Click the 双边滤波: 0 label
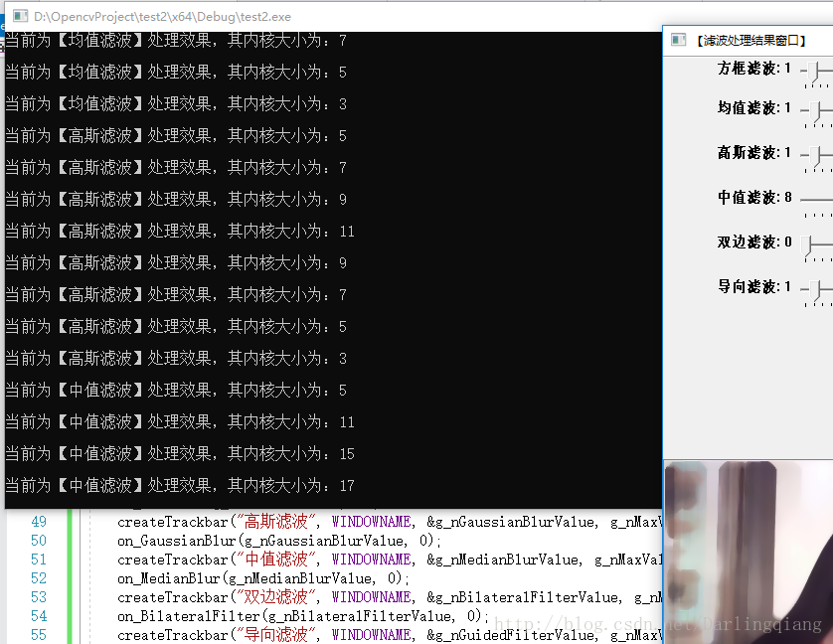Viewport: 833px width, 644px height. click(x=754, y=242)
